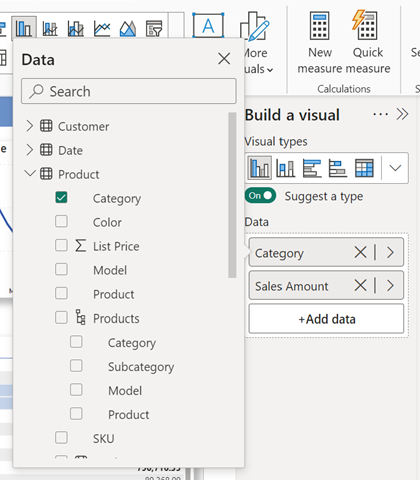Click the Add data button
The image size is (420, 480).
pyautogui.click(x=326, y=319)
